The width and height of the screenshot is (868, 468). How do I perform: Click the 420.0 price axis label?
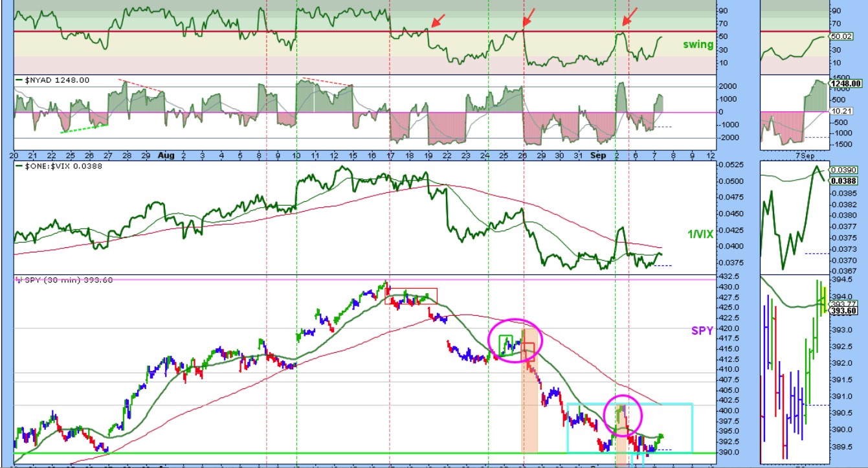point(730,328)
